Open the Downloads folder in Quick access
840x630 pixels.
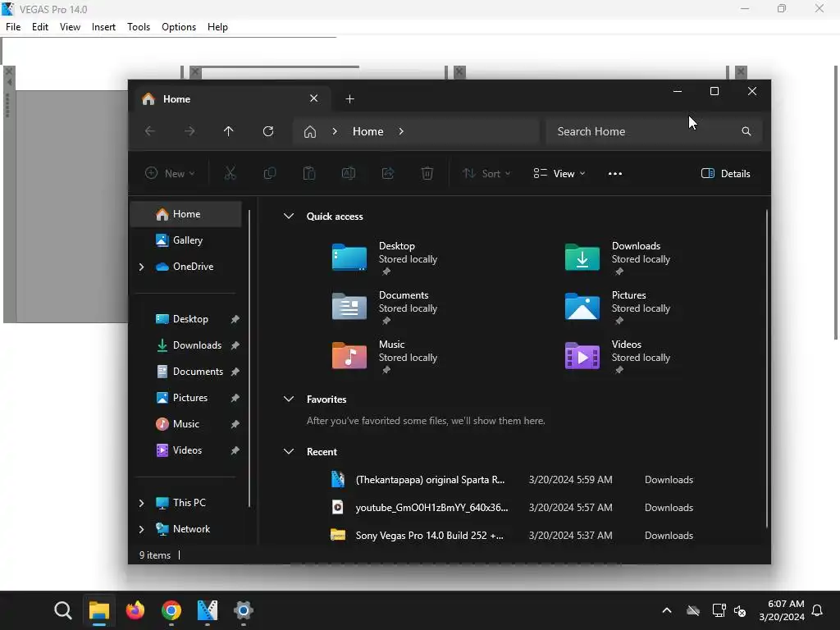point(618,258)
